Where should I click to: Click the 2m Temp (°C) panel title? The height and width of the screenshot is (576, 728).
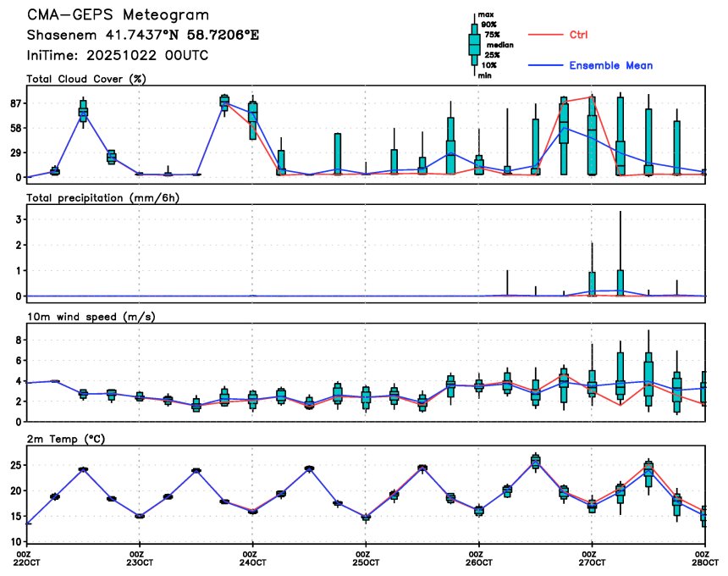point(65,439)
